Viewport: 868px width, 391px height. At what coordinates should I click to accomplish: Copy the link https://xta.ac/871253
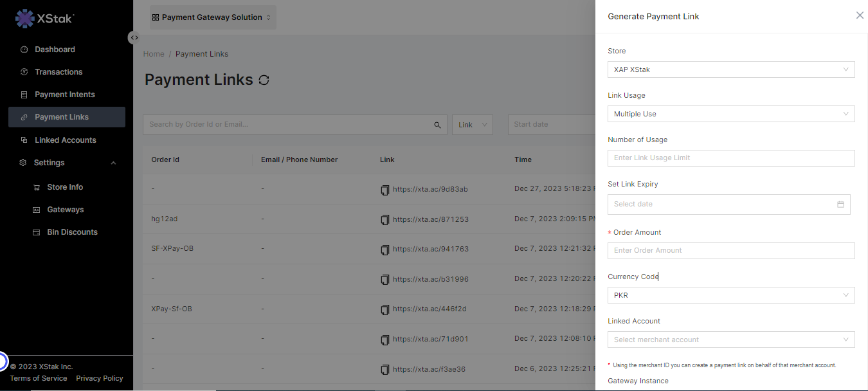[x=385, y=219]
